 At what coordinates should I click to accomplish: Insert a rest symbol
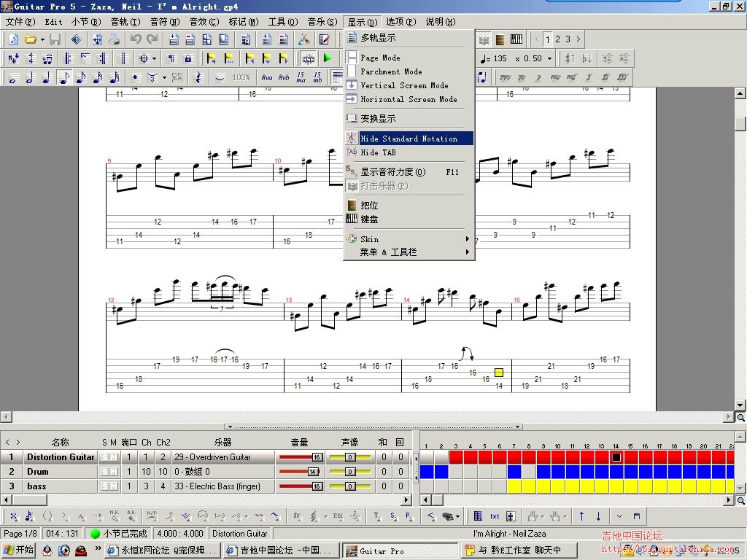[200, 77]
